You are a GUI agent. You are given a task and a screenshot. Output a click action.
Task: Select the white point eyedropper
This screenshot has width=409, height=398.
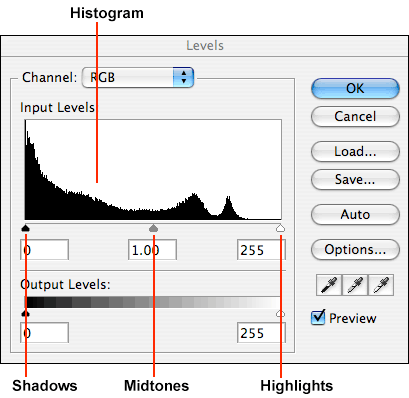(x=381, y=285)
